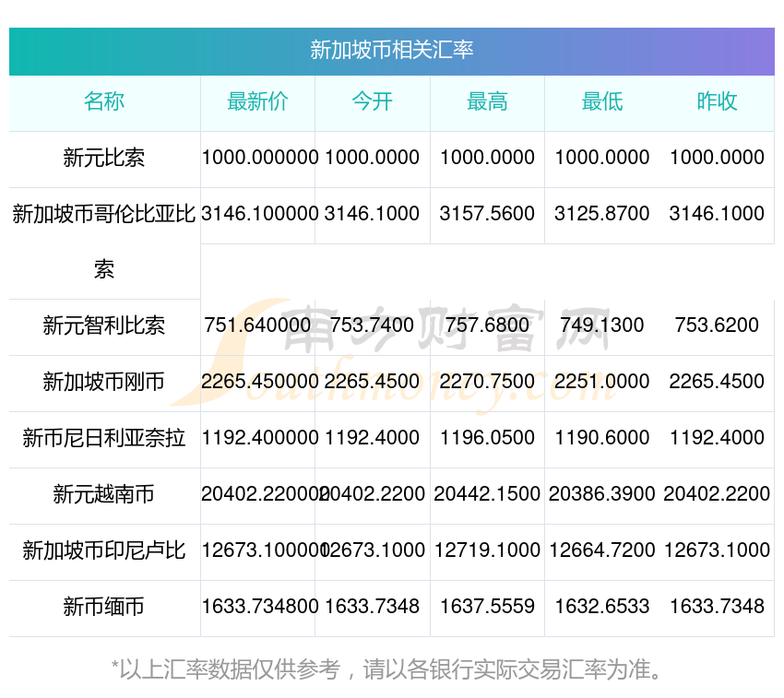The image size is (784, 698).
Task: Click the 新元越南币 row name
Action: click(x=104, y=494)
